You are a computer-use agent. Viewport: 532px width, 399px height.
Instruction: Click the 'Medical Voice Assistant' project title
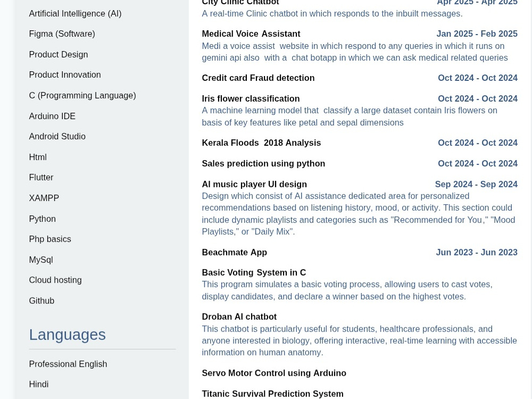pyautogui.click(x=251, y=34)
